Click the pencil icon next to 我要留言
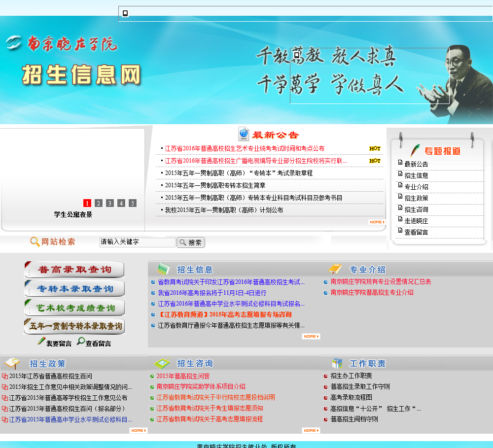The height and width of the screenshot is (448, 493). (41, 341)
